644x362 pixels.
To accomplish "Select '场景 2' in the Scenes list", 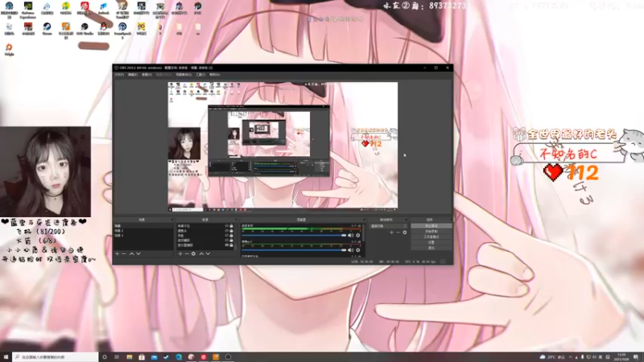I will point(143,231).
